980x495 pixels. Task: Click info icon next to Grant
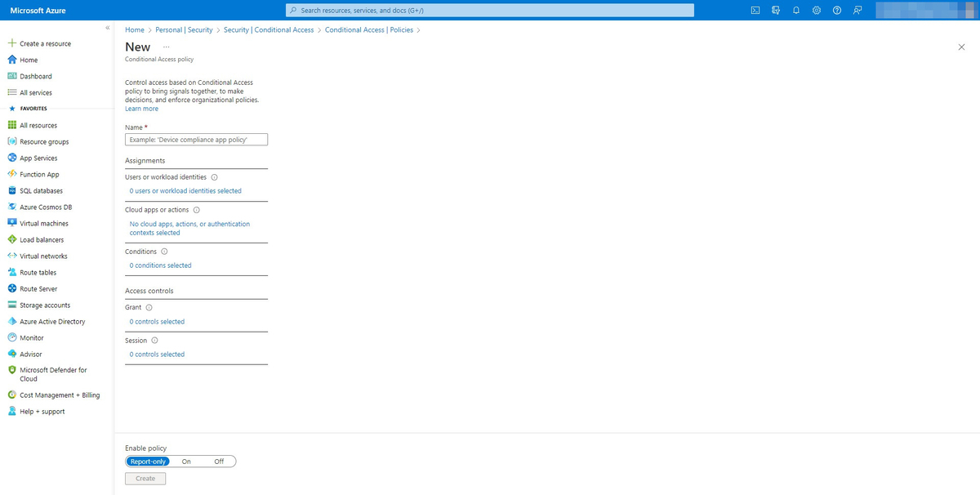pos(149,308)
